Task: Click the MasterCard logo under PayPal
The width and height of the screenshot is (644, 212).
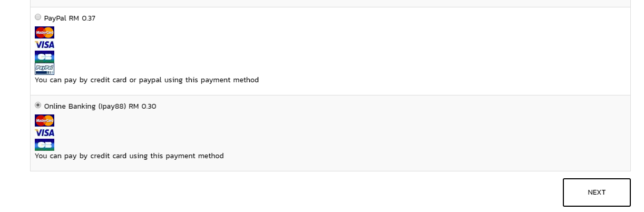Action: click(44, 33)
